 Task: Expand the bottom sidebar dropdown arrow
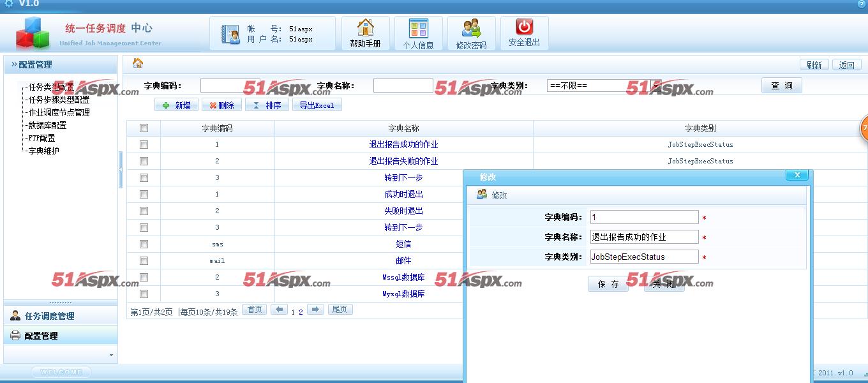point(111,355)
